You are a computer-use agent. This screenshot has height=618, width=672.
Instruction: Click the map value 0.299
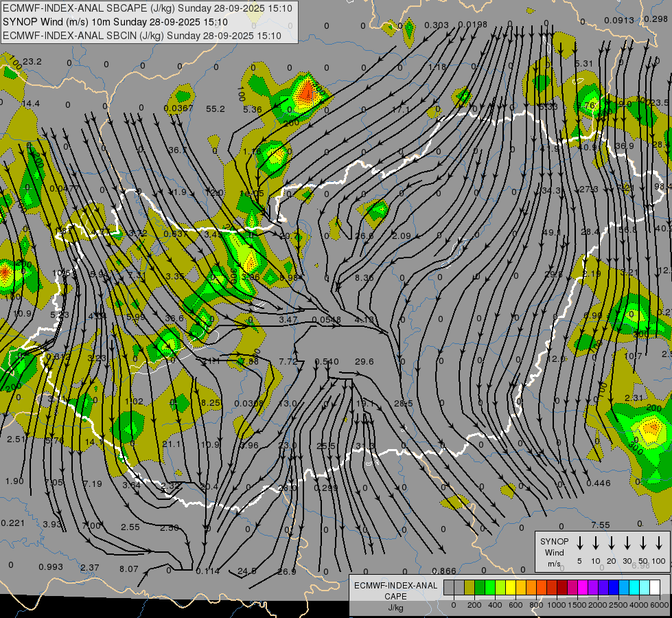(x=326, y=488)
